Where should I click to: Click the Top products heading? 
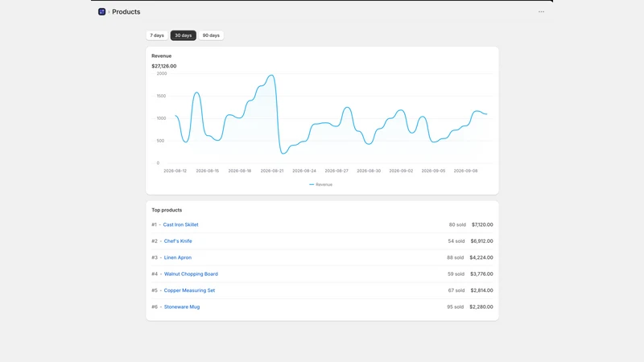(167, 210)
